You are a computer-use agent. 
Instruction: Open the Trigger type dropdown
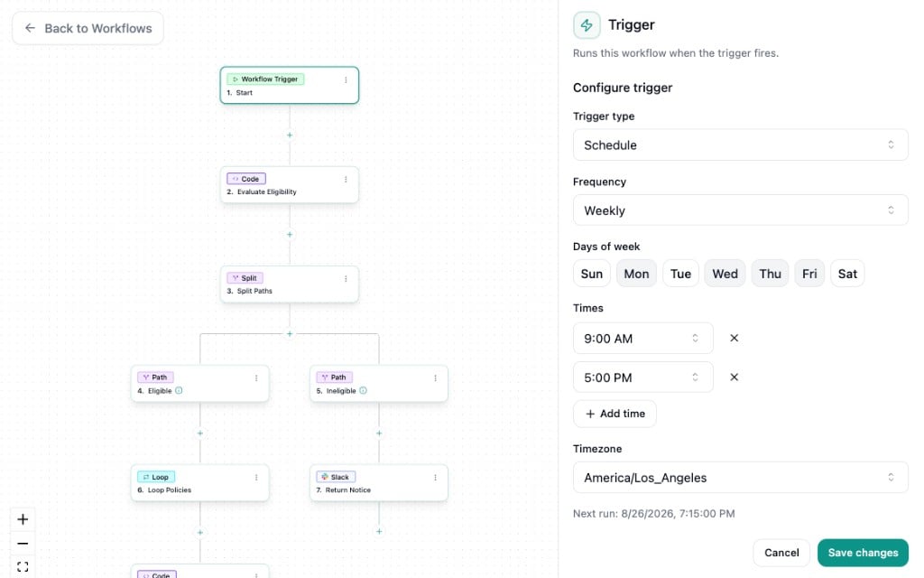pos(740,145)
